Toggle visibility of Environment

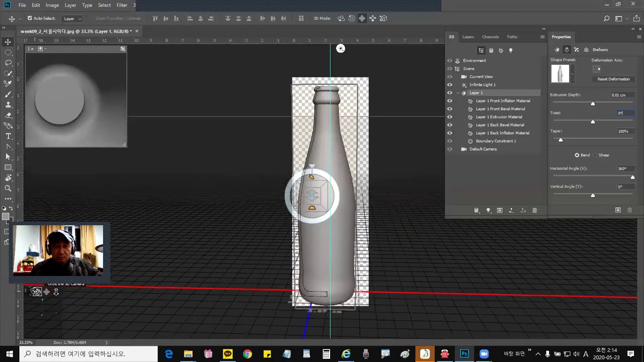tap(450, 60)
